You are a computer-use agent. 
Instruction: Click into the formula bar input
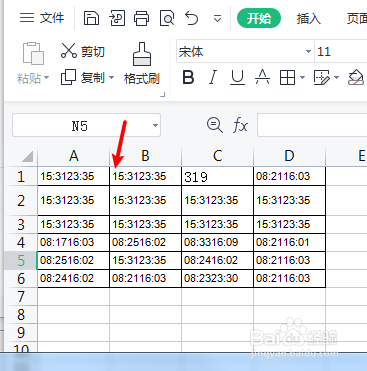312,125
